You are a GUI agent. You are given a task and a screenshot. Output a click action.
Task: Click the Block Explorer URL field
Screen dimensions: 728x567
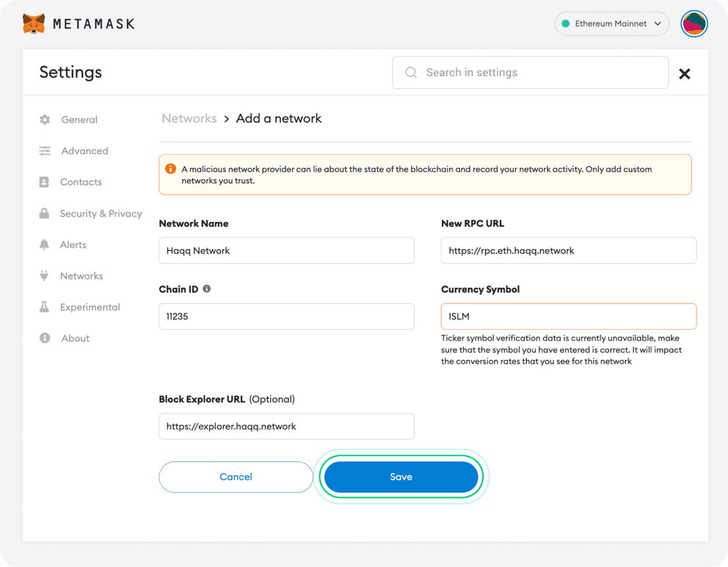286,426
